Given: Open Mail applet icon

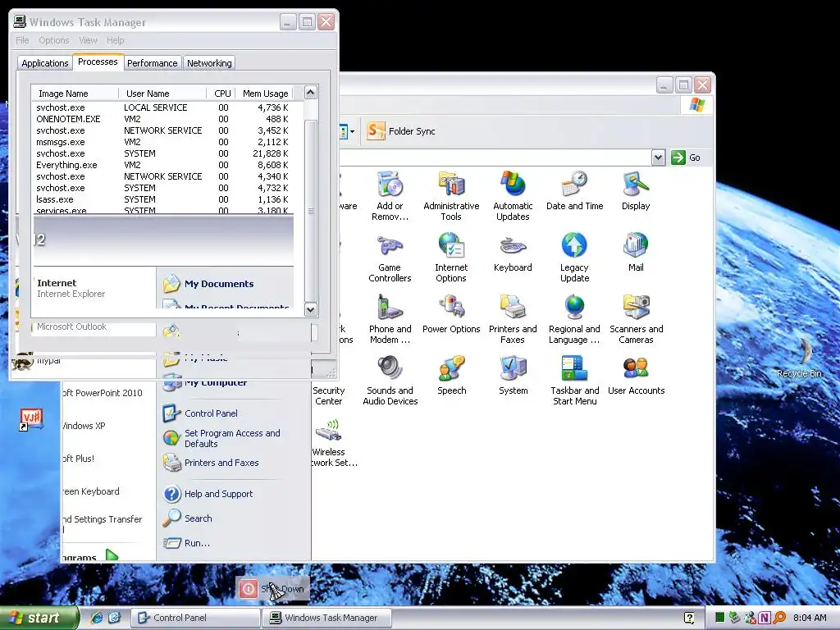Looking at the screenshot, I should tap(636, 253).
